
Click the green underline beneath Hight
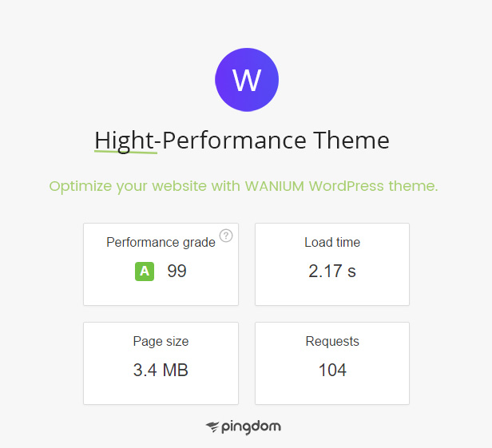click(x=126, y=152)
